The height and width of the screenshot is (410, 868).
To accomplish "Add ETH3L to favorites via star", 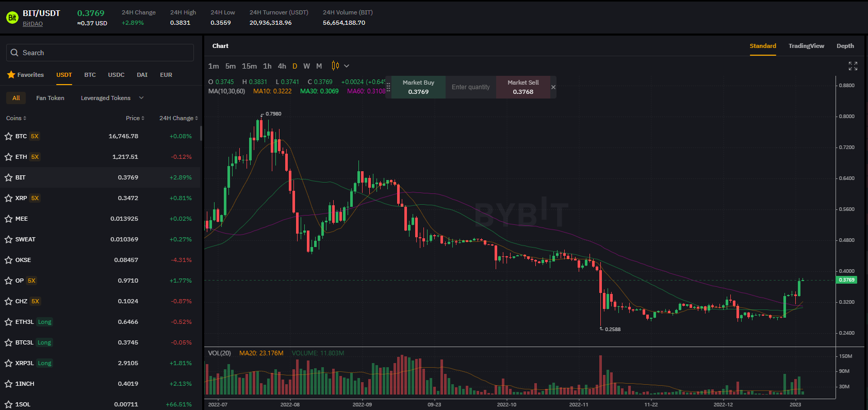I will (x=8, y=322).
